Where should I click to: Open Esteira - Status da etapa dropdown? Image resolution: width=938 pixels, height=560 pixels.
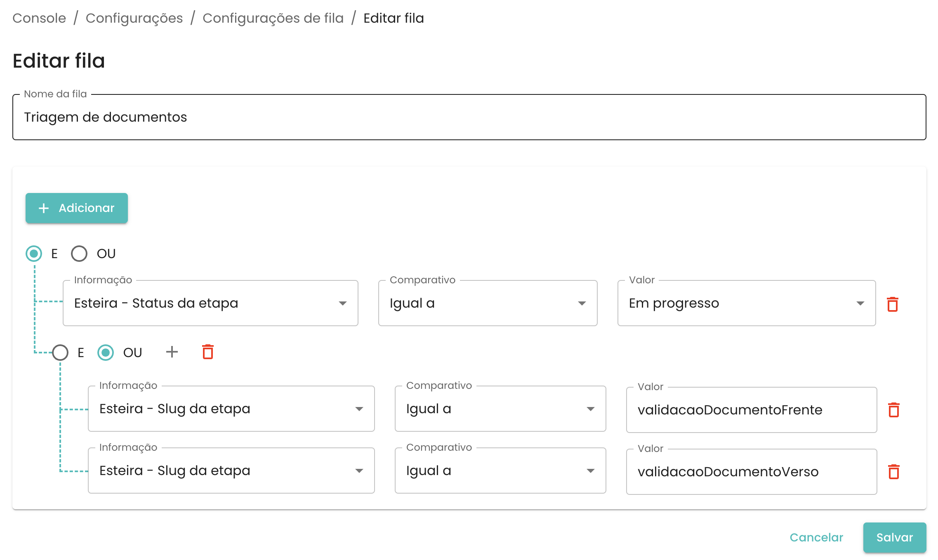[x=210, y=304]
